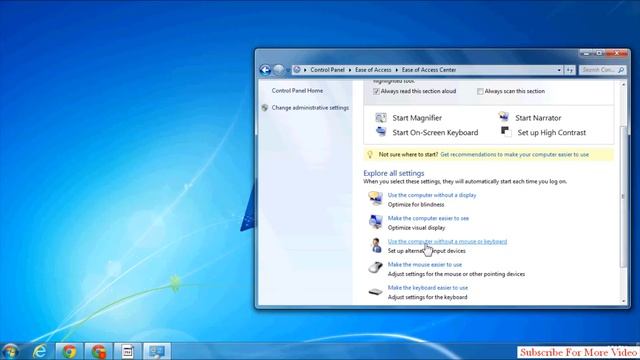Open Make the computer easier to see

[x=428, y=218]
